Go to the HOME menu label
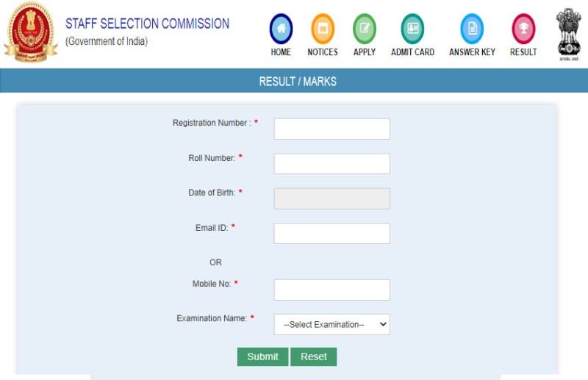Viewport: 588px width, 380px height. tap(281, 52)
